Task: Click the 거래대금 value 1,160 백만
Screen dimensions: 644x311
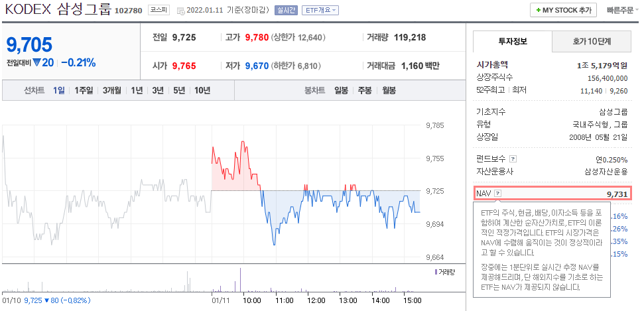Action: coord(420,66)
